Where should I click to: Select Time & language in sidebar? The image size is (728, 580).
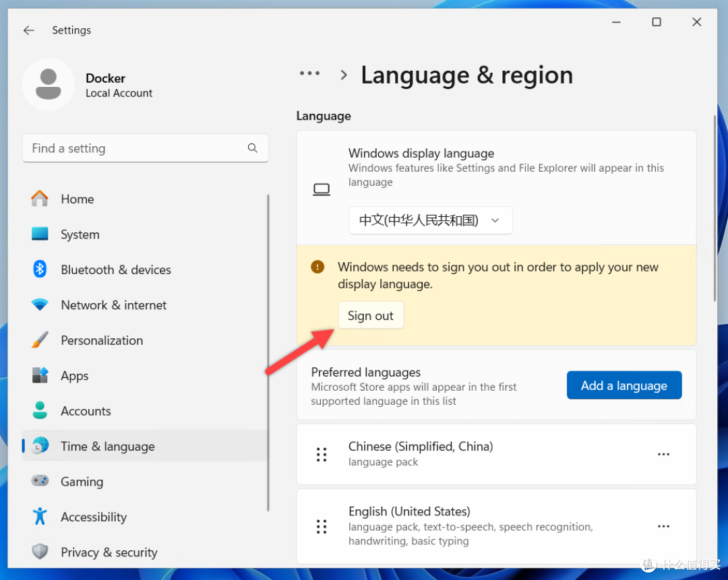pyautogui.click(x=145, y=446)
